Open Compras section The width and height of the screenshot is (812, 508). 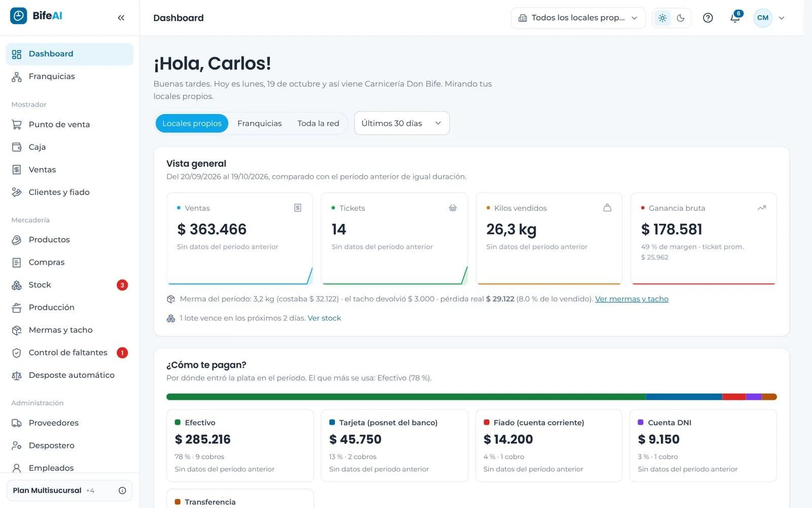(70, 262)
